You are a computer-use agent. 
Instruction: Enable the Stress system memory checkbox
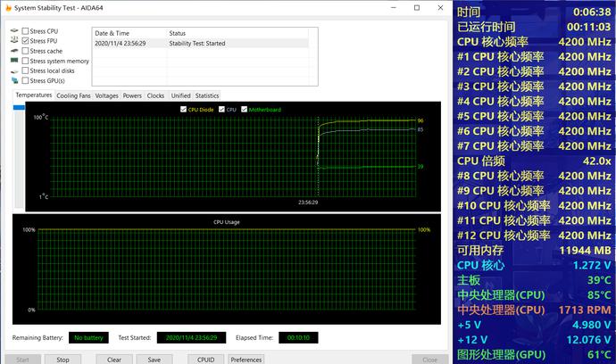point(26,61)
